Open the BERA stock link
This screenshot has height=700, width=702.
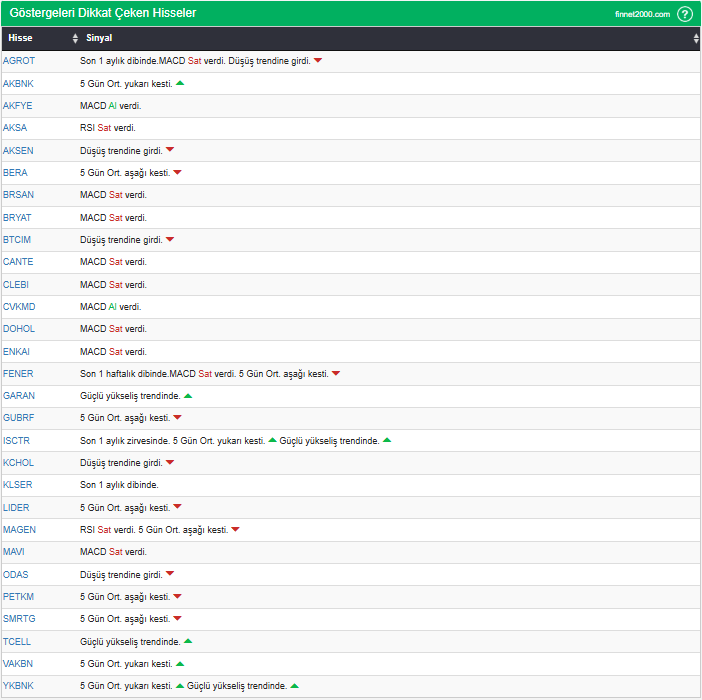(x=15, y=172)
